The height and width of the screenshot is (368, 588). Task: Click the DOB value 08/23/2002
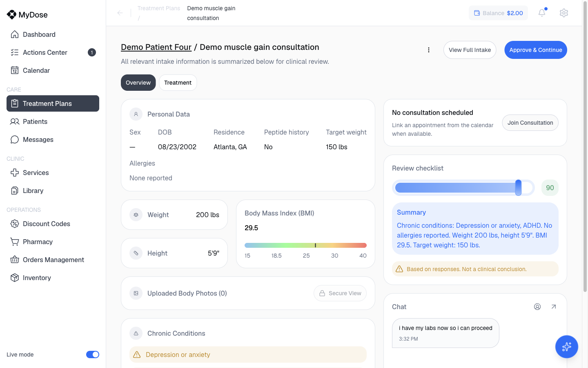tap(177, 147)
